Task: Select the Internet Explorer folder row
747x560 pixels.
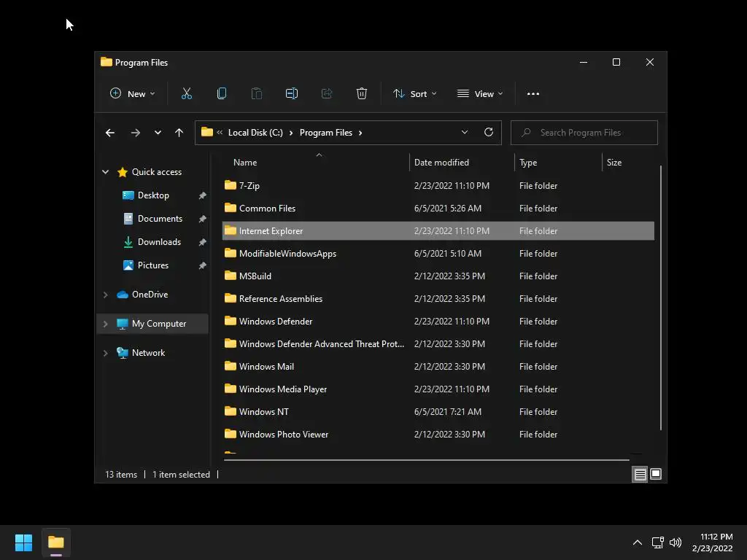Action: (438, 231)
